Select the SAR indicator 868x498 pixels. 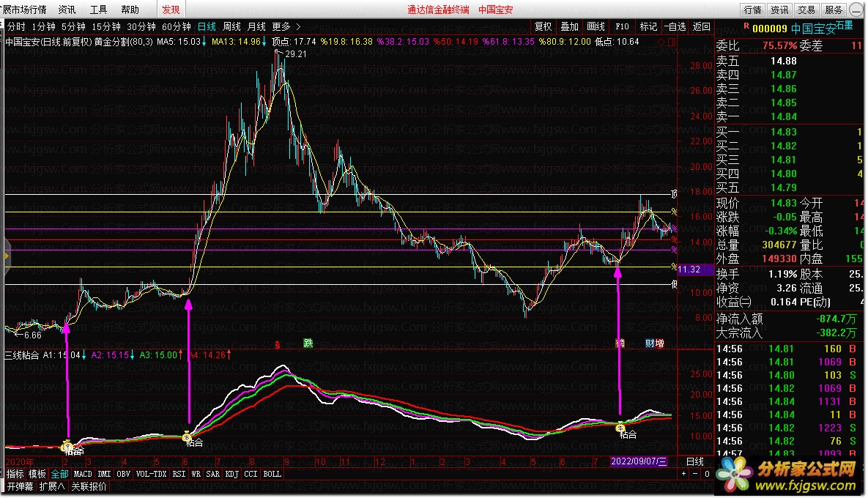point(213,475)
